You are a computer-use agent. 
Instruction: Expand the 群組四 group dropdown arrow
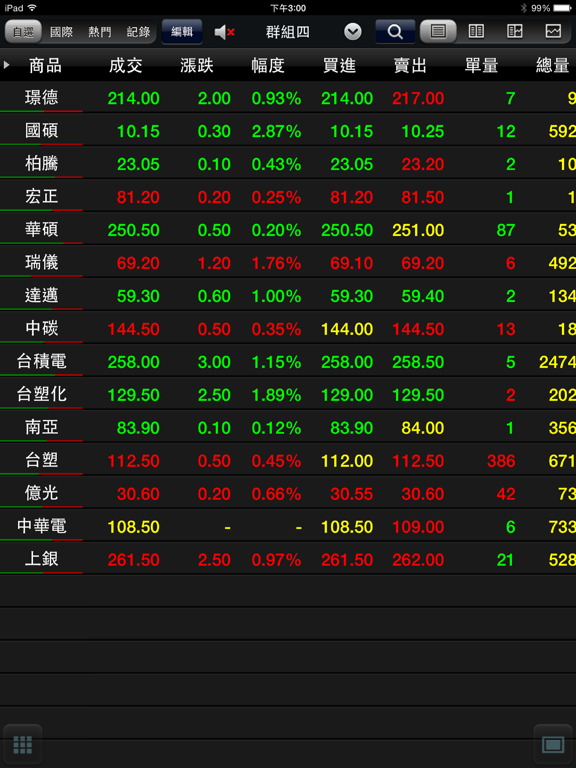point(353,32)
